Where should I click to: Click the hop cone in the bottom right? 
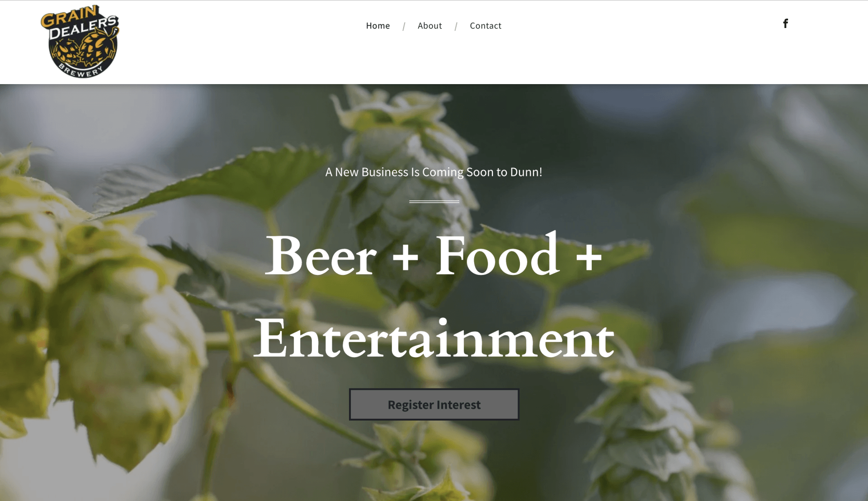656,434
